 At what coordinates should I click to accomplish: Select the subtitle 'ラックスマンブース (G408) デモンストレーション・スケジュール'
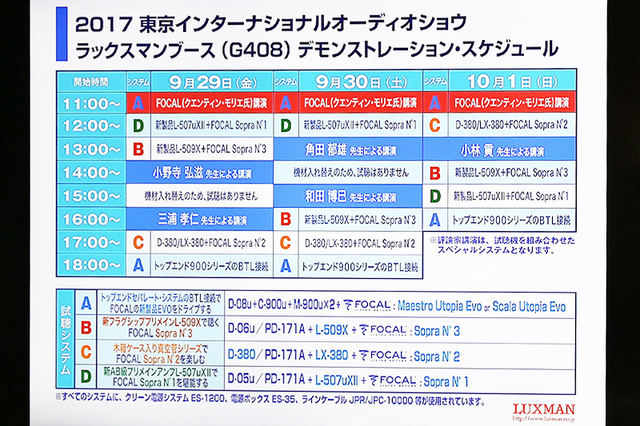316,49
